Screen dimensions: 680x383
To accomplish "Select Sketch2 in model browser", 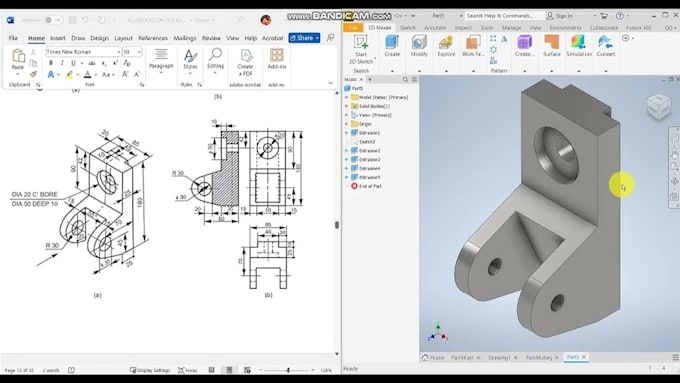I will click(x=367, y=142).
